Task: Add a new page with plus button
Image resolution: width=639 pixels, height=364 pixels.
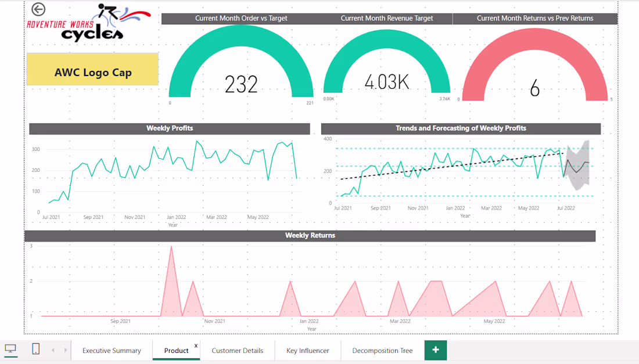Action: pyautogui.click(x=435, y=350)
